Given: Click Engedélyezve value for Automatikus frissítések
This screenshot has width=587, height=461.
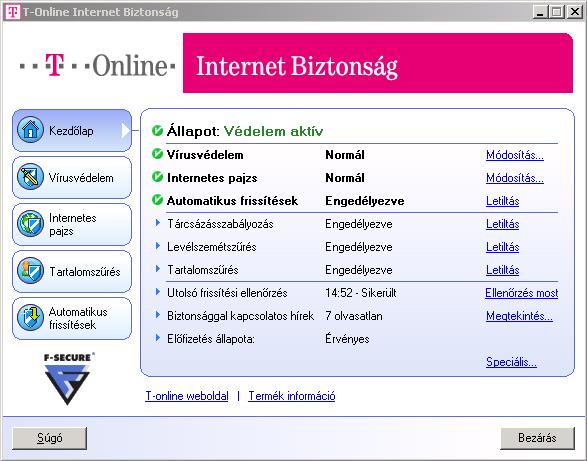Looking at the screenshot, I should [365, 201].
